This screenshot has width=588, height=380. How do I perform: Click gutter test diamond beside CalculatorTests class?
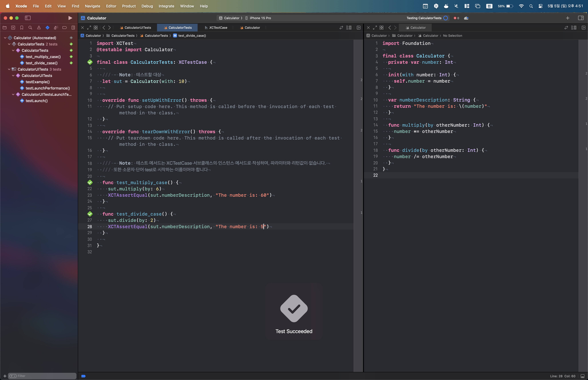coord(90,62)
